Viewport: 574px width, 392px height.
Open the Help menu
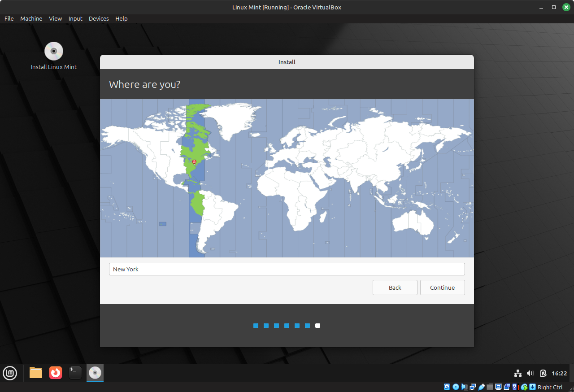[122, 18]
